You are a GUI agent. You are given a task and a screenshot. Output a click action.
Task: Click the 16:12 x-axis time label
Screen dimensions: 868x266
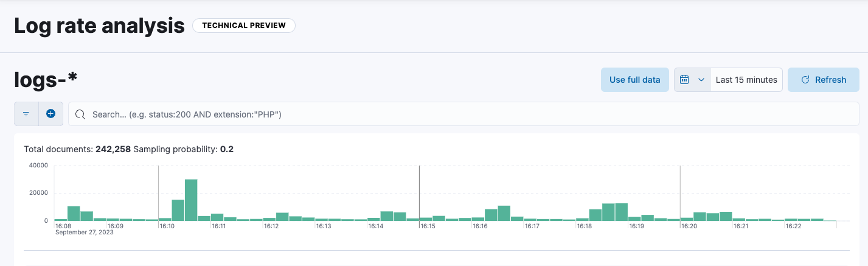tap(271, 226)
